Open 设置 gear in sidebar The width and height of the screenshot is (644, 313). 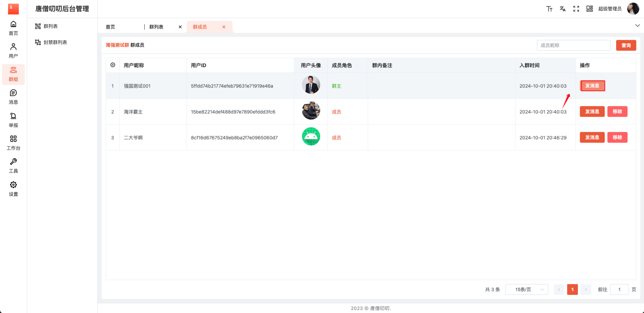pyautogui.click(x=13, y=189)
